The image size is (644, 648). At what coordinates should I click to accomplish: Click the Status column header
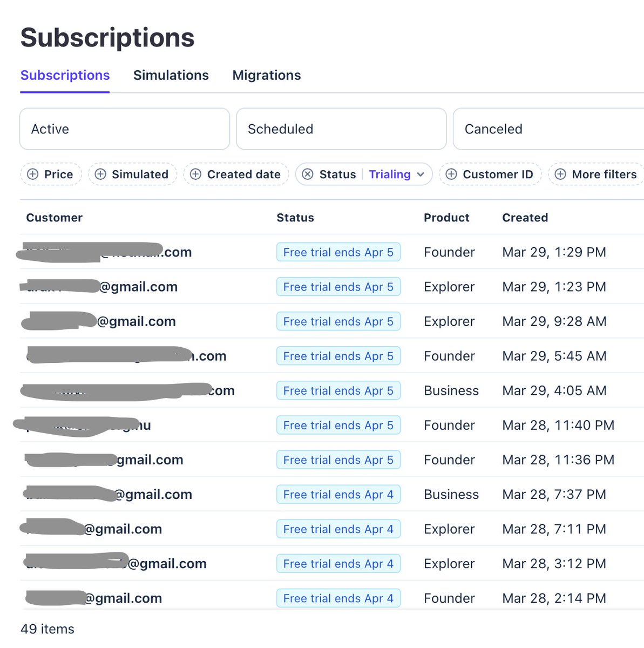[295, 218]
